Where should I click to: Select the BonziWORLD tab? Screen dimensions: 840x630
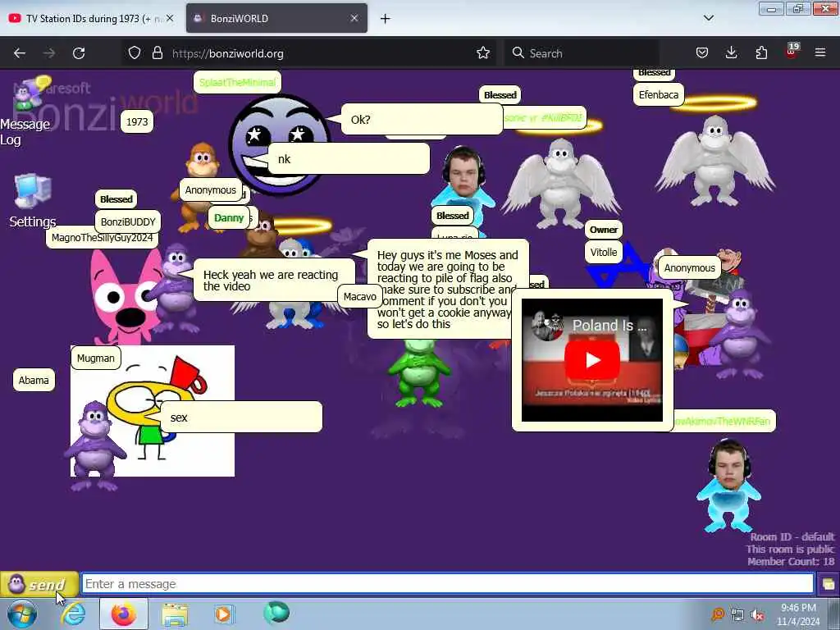(276, 19)
